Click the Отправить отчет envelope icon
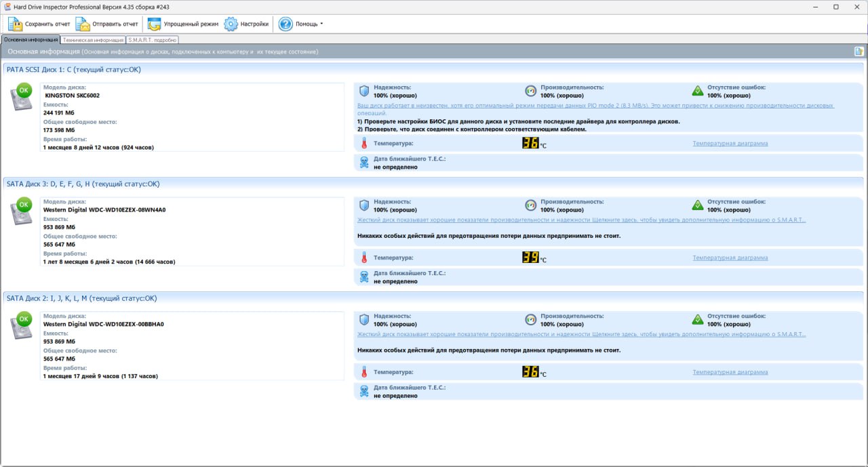The width and height of the screenshot is (868, 467). (x=83, y=24)
